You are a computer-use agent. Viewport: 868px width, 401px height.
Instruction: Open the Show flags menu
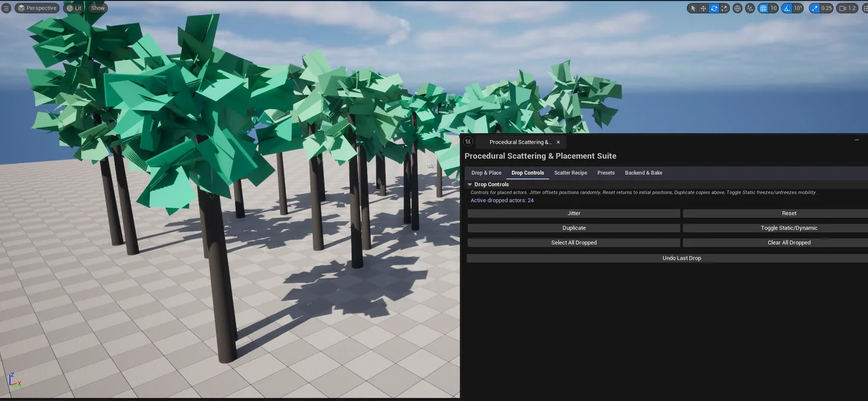click(x=98, y=8)
